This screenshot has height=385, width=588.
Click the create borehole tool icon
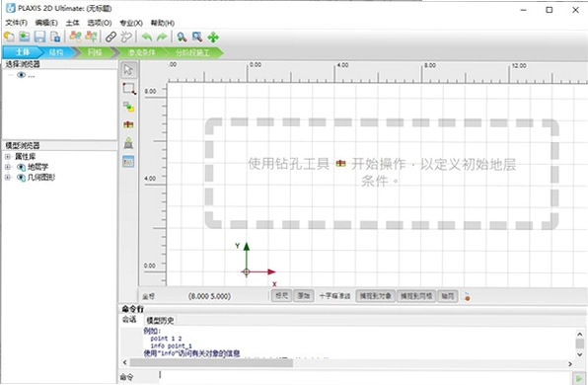pos(128,124)
